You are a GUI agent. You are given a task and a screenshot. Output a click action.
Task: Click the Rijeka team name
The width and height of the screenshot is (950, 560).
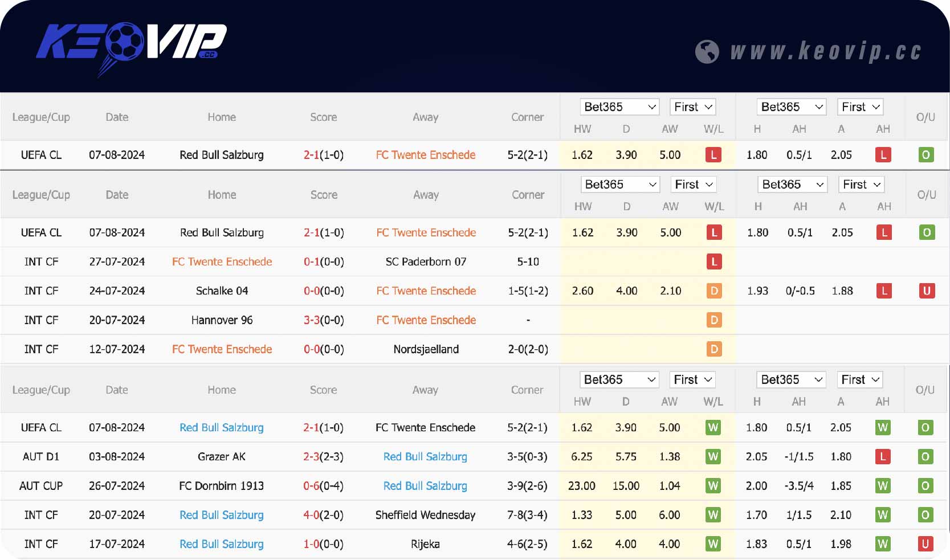pyautogui.click(x=425, y=544)
